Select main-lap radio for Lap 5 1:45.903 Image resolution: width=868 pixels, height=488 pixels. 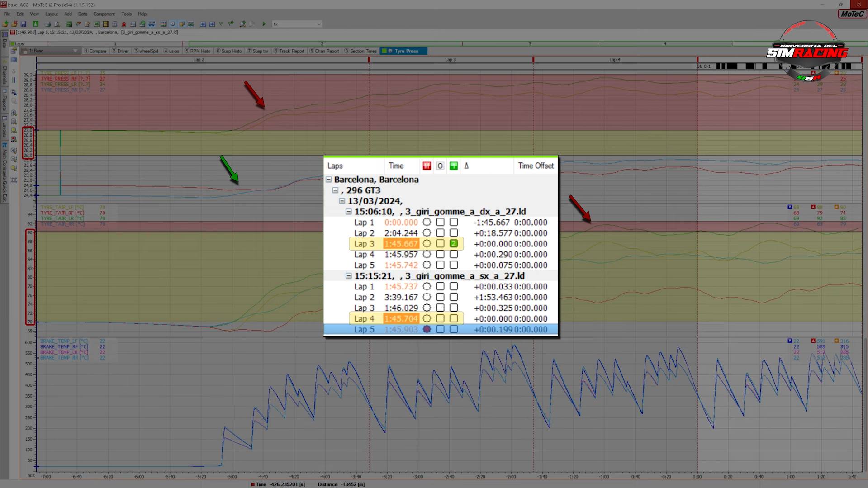tap(427, 329)
